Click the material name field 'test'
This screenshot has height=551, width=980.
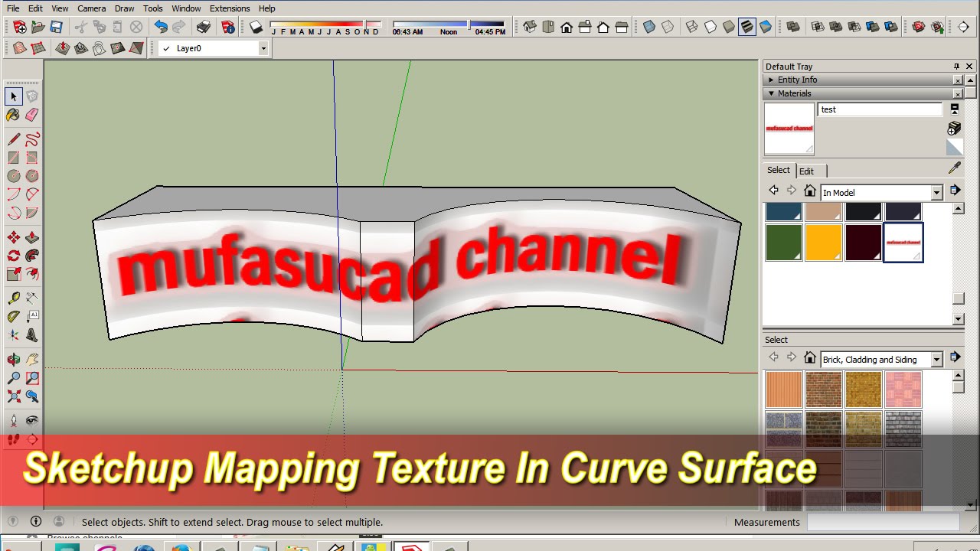coord(880,109)
